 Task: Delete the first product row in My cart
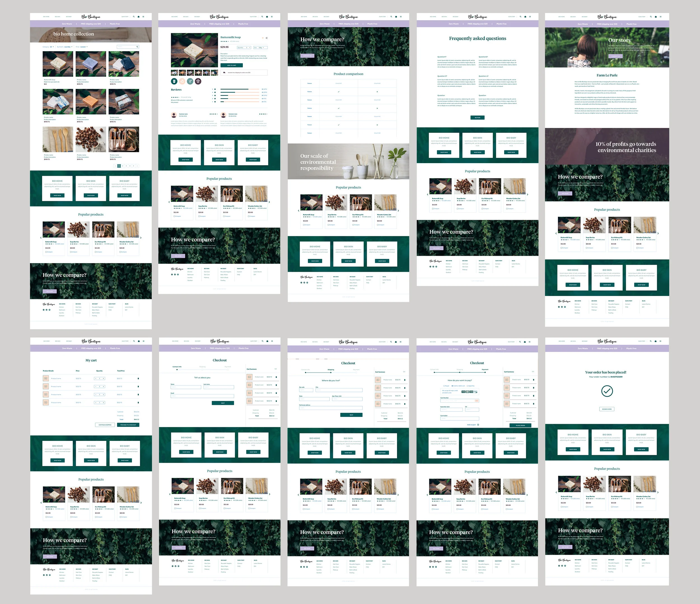click(138, 379)
